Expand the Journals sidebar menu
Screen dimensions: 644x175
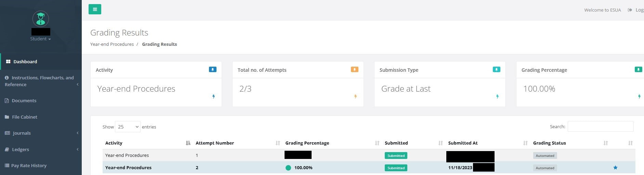point(22,133)
